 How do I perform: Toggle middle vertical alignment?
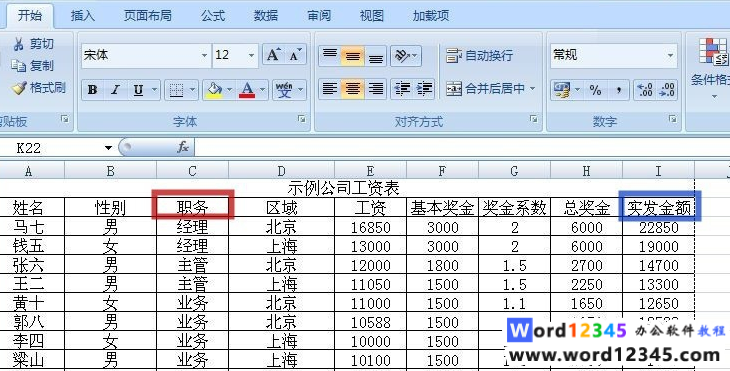pyautogui.click(x=352, y=55)
